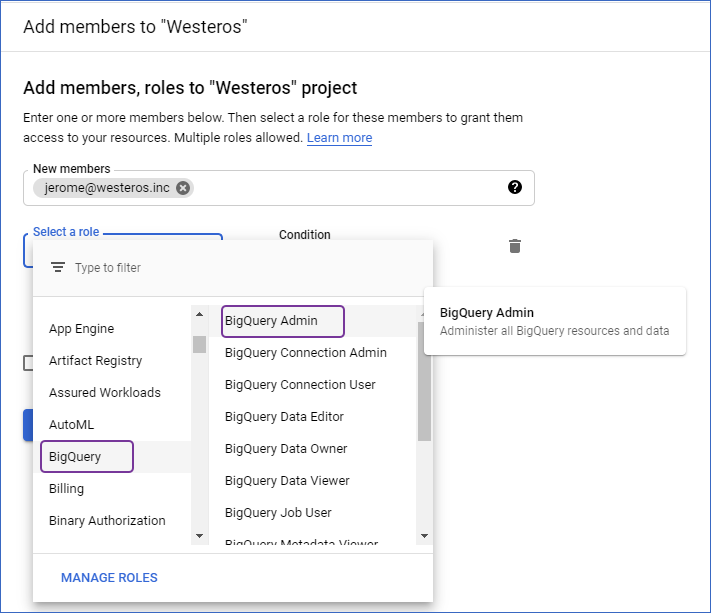Viewport: 711px width, 613px height.
Task: Click inside the New members field
Action: click(279, 188)
